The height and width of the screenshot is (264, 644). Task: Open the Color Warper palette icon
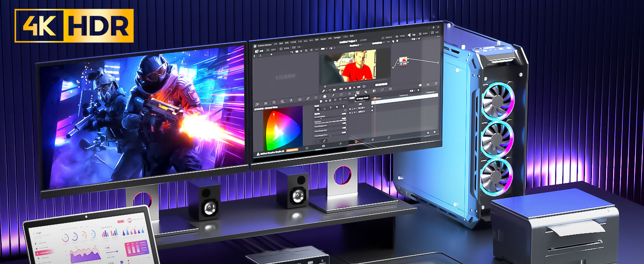click(x=325, y=96)
